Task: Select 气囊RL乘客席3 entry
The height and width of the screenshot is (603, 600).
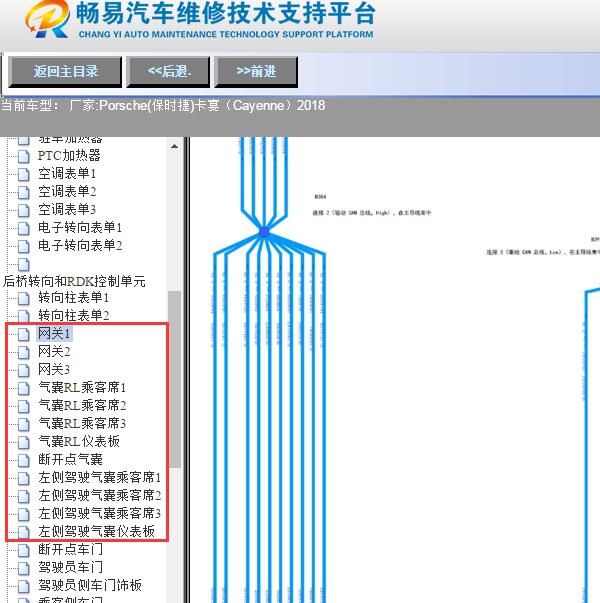Action: click(82, 424)
